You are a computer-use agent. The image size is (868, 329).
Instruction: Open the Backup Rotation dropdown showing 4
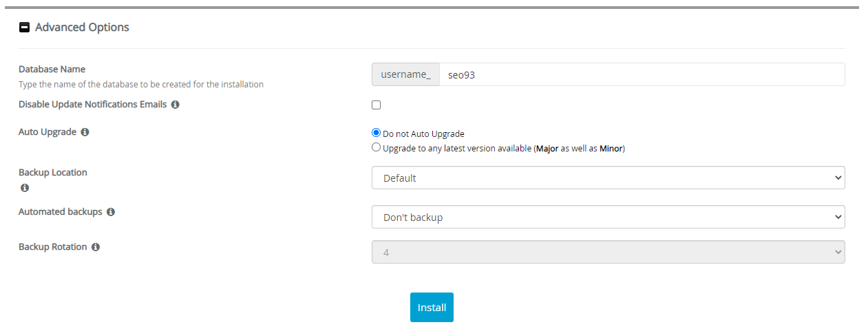(x=608, y=252)
